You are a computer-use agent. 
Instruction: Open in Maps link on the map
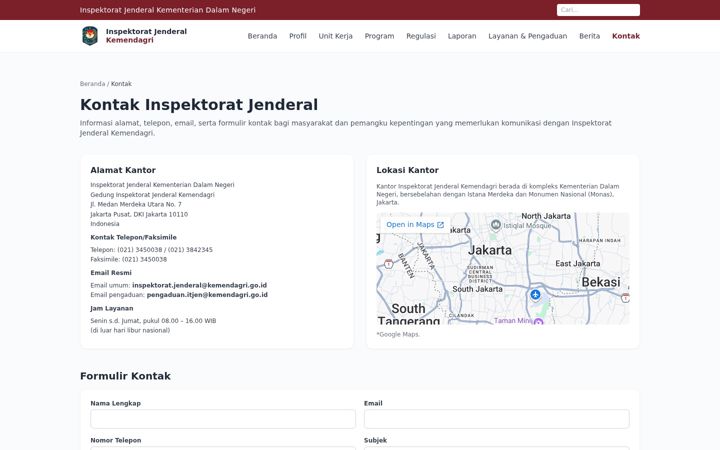(415, 225)
